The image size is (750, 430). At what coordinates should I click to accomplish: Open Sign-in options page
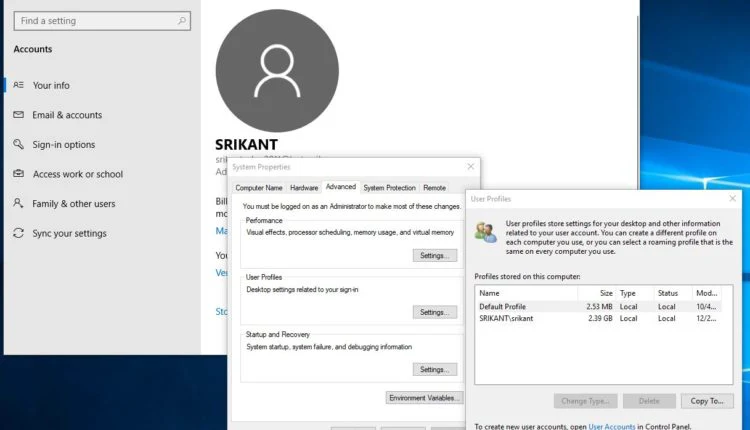[64, 145]
